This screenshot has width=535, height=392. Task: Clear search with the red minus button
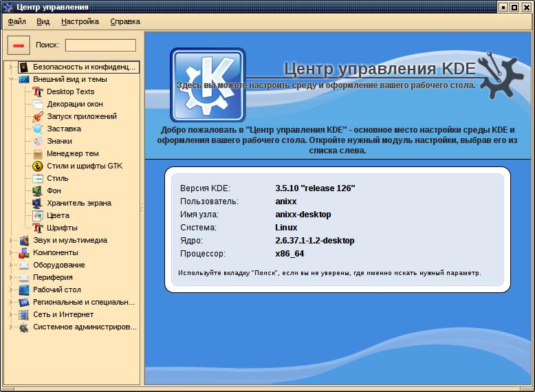[x=19, y=45]
